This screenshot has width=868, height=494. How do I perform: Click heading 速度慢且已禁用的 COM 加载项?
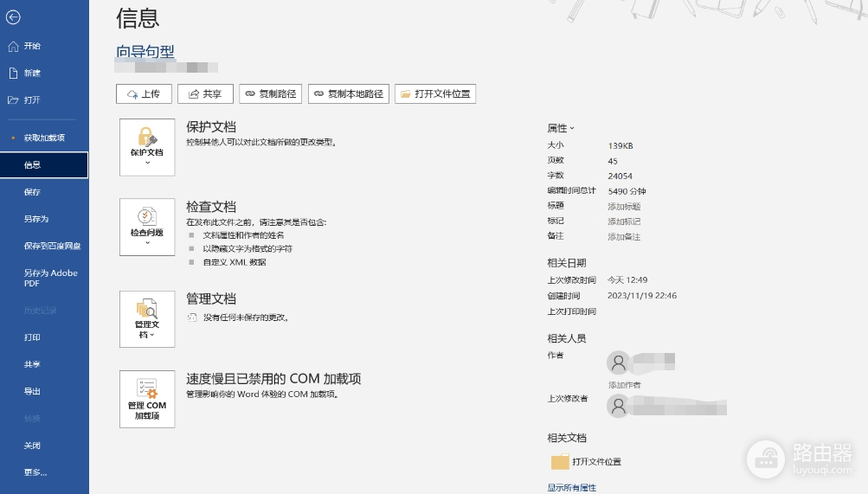click(x=273, y=379)
